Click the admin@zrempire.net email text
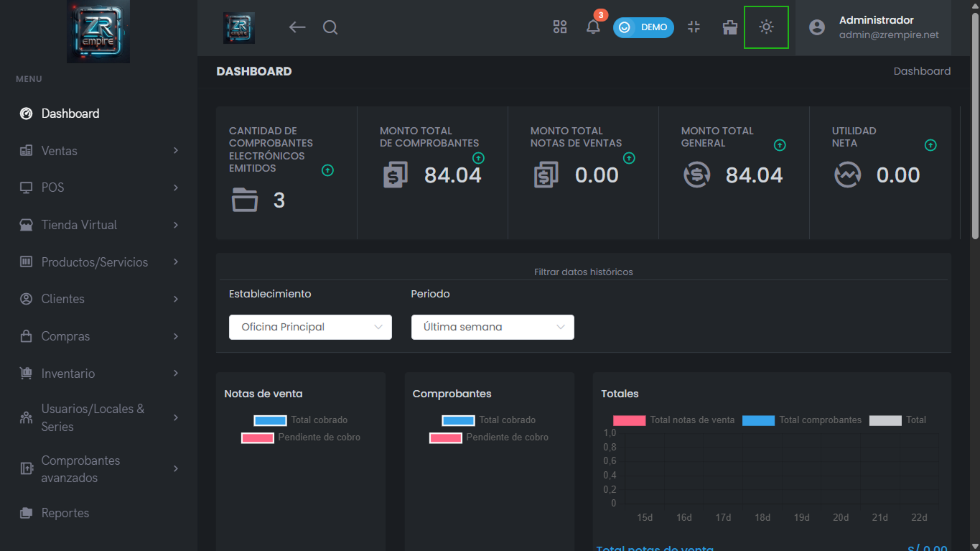 [889, 34]
